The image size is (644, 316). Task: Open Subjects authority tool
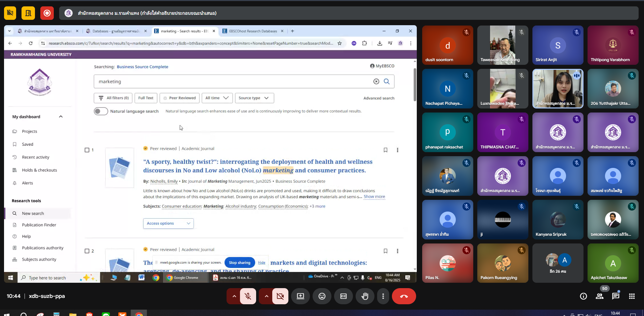click(39, 259)
